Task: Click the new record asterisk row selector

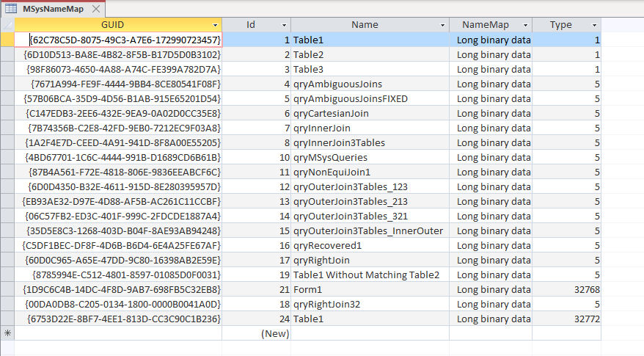Action: (7, 333)
